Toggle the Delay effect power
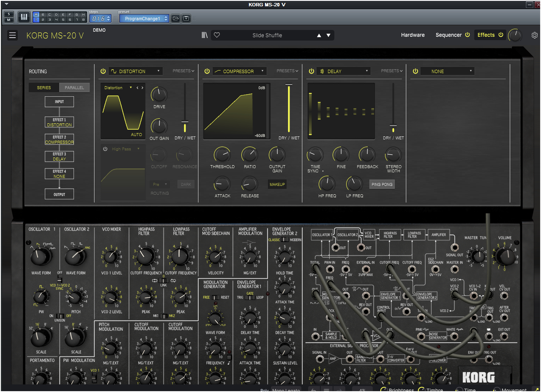The width and height of the screenshot is (541, 392). click(x=311, y=71)
